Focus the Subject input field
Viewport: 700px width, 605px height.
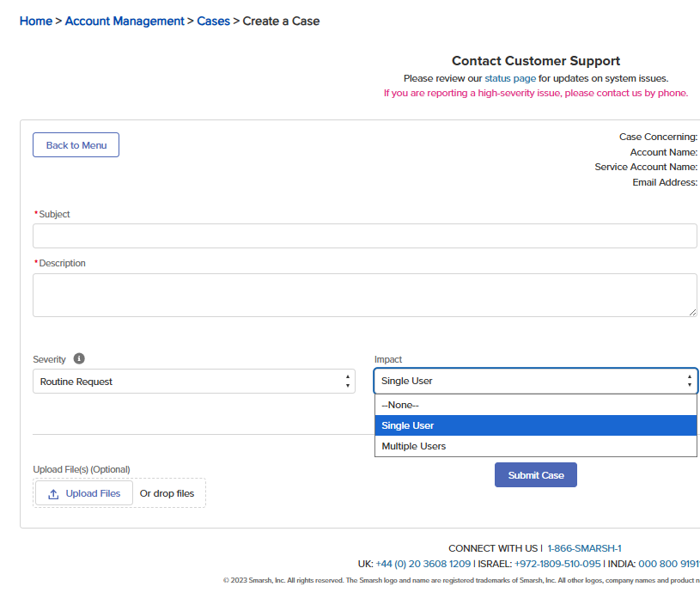tap(365, 236)
